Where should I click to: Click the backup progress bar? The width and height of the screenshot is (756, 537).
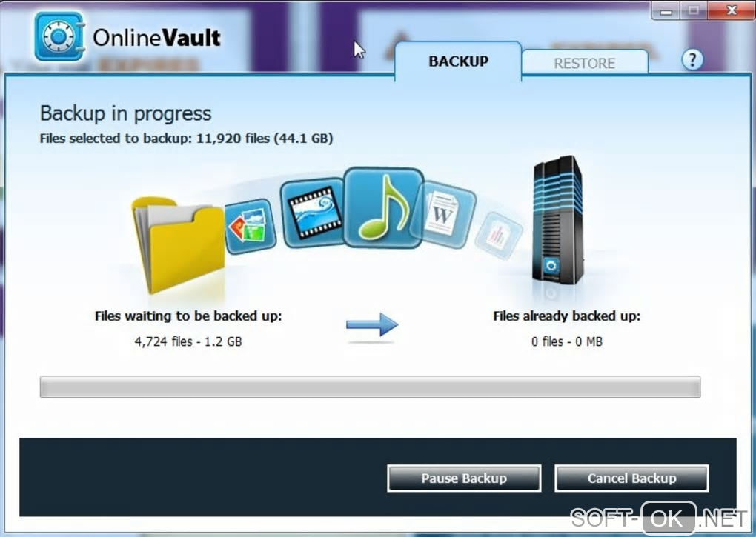coord(370,387)
